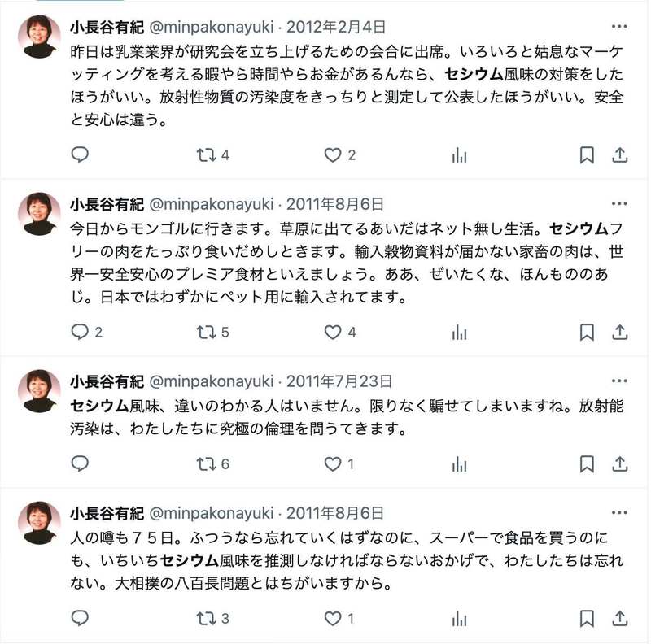The width and height of the screenshot is (651, 644).
Task: Open more options on the July 23 tweet
Action: [619, 381]
